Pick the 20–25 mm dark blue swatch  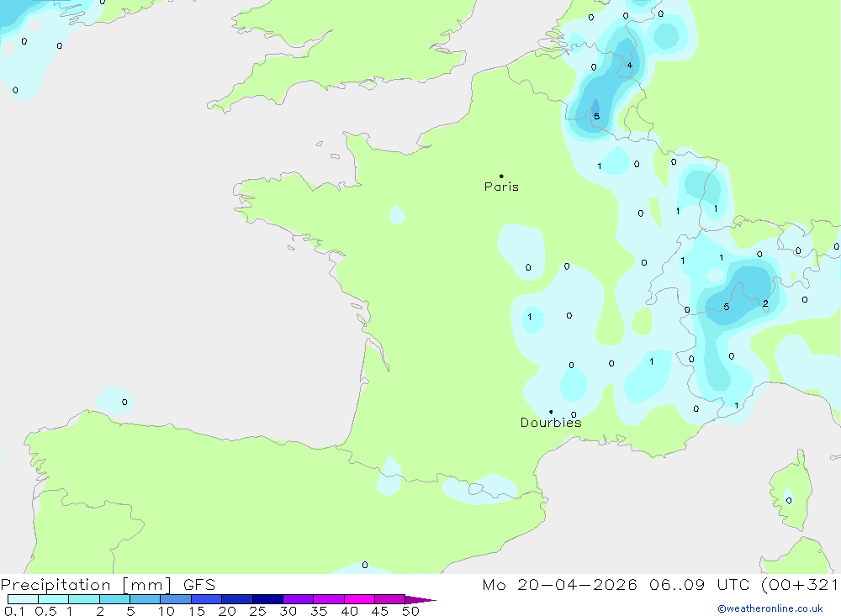coord(237,599)
